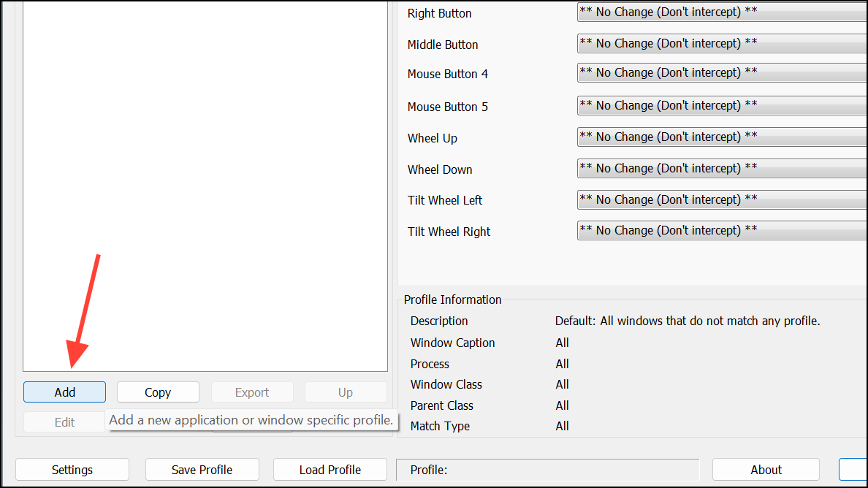Expand the Tilt Wheel Right dropdown

(722, 231)
